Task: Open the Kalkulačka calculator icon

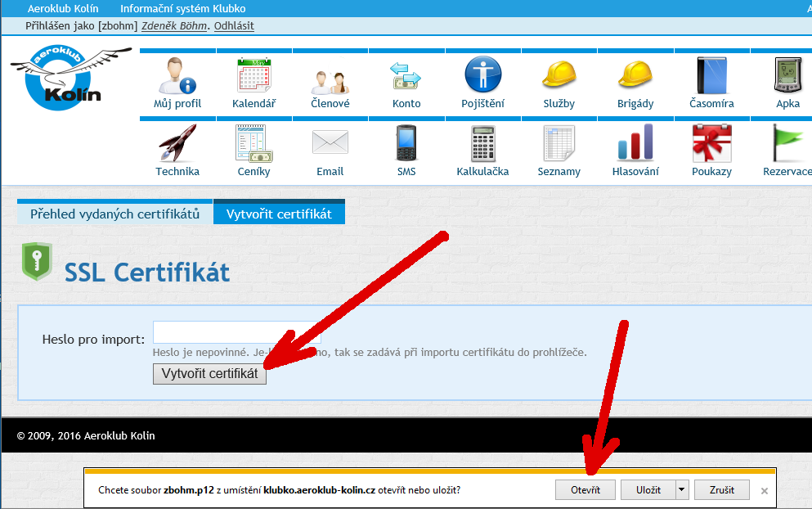Action: click(482, 144)
